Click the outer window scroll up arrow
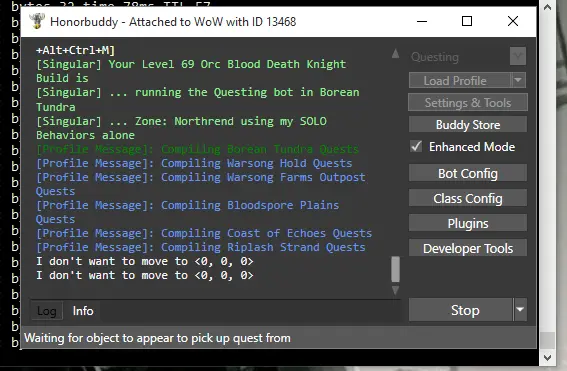Screen dimensions: 567x371 [547, 7]
